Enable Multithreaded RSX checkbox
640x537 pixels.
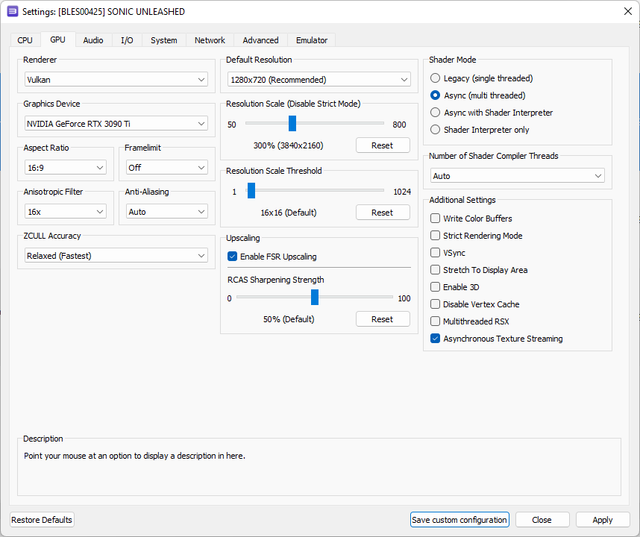[470, 321]
